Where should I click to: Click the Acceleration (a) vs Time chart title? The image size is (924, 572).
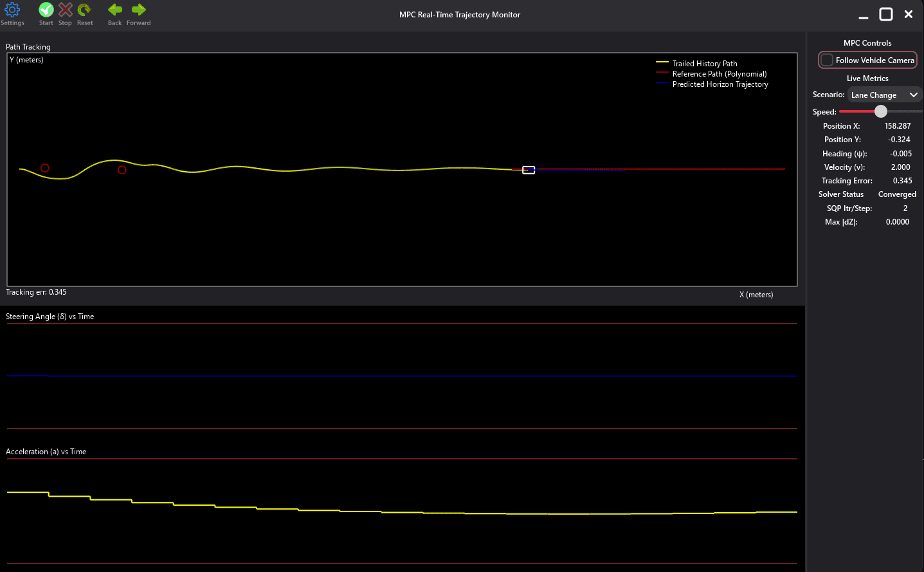pyautogui.click(x=46, y=452)
